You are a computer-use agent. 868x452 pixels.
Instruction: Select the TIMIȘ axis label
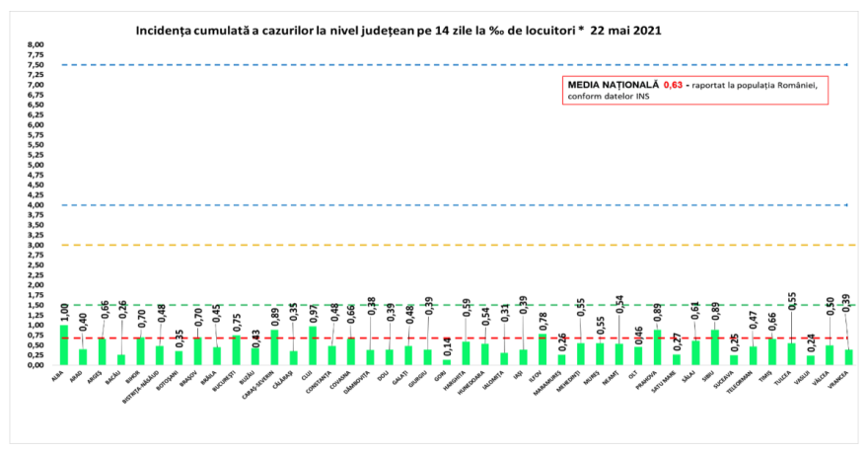(771, 376)
